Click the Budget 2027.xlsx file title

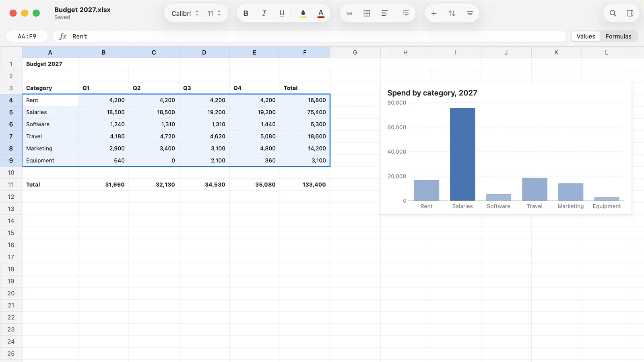click(83, 10)
